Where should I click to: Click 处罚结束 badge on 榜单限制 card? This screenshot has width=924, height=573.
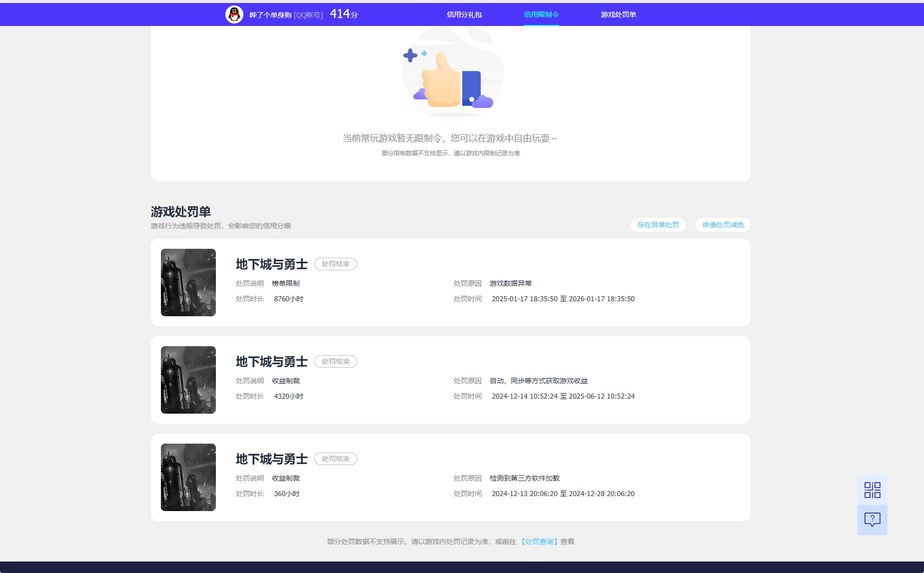click(x=336, y=264)
